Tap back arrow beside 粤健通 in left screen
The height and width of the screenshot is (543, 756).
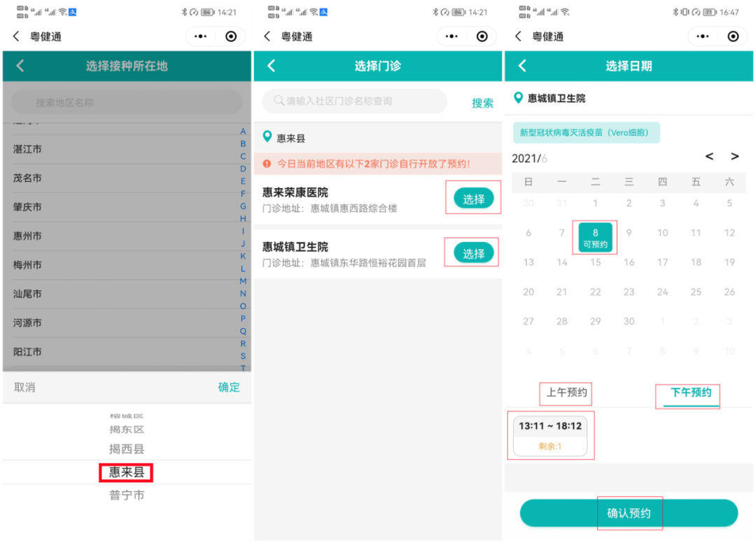pos(16,36)
